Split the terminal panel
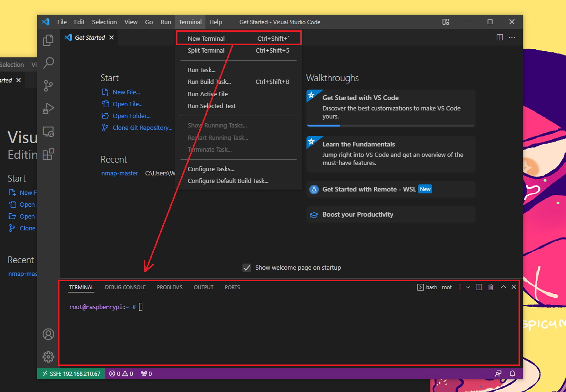 (479, 287)
